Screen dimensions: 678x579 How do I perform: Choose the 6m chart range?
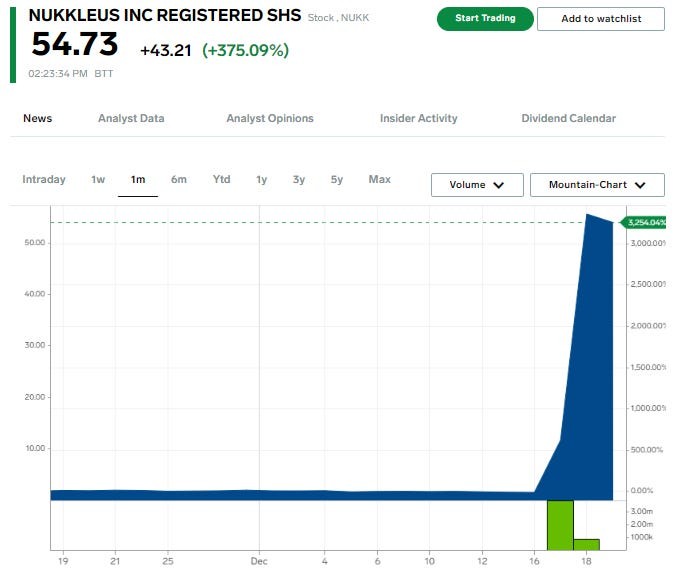point(179,180)
